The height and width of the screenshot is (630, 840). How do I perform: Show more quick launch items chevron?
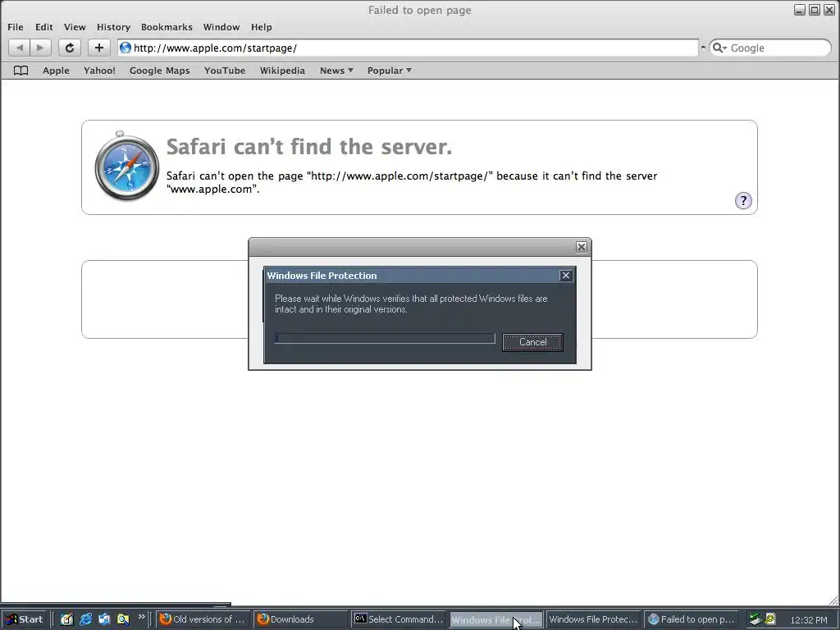coord(141,617)
